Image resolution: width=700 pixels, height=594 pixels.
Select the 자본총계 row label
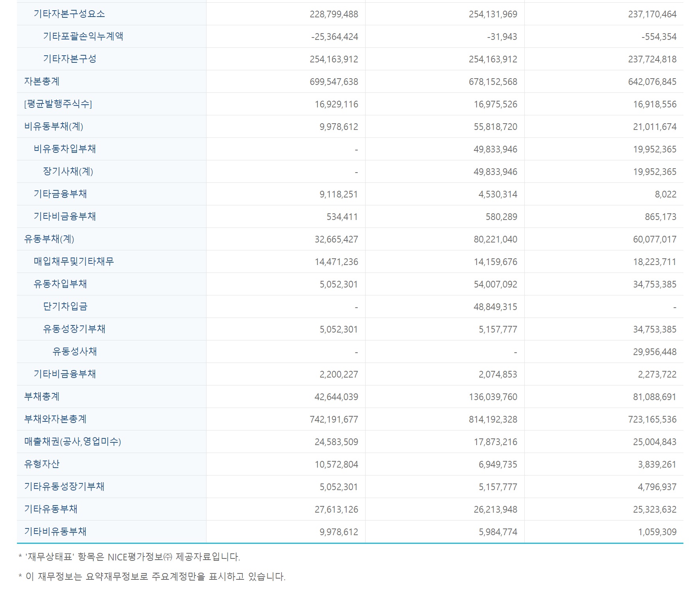pos(42,81)
